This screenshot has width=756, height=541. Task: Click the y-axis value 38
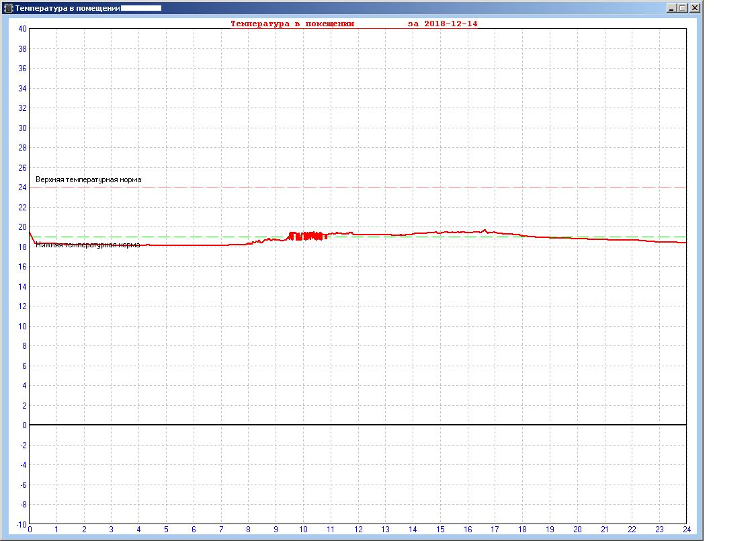pos(23,48)
